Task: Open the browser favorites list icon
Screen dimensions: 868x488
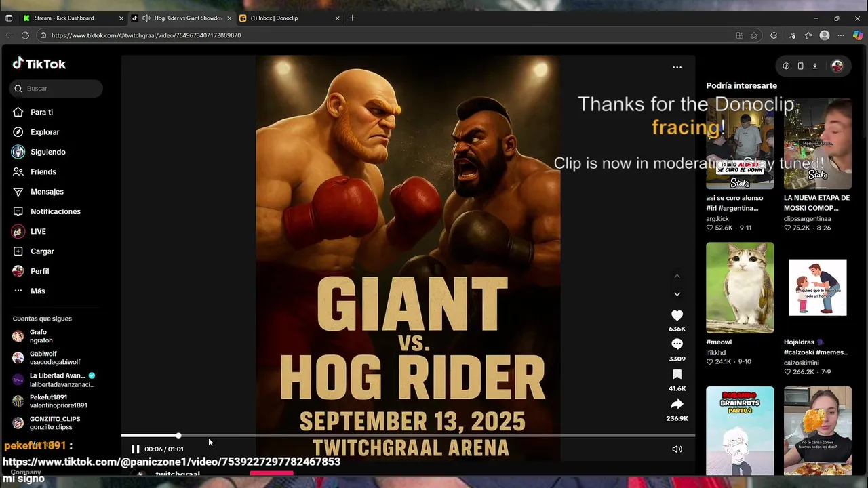Action: click(808, 35)
